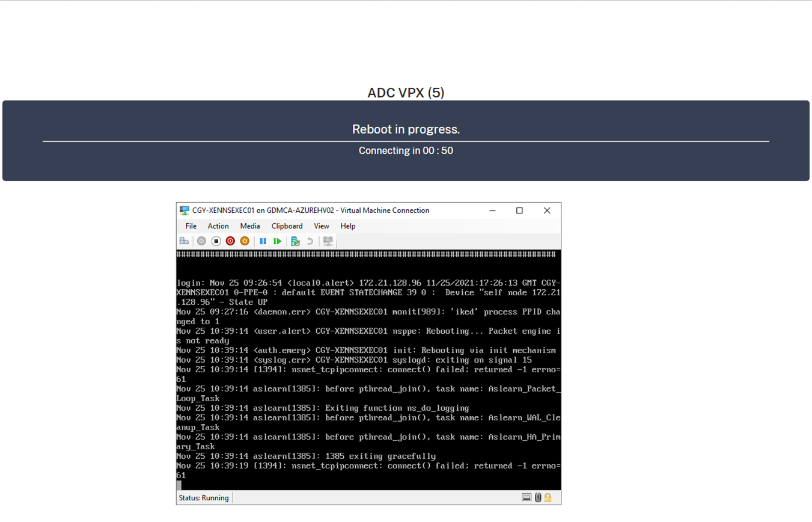Click the grey Start power icon
Viewport: 812px width, 522px height.
pos(201,241)
